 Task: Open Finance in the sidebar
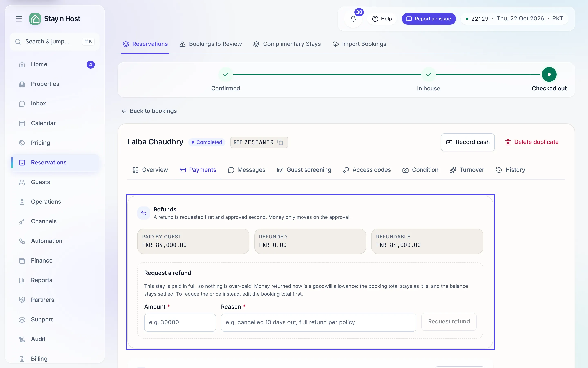pyautogui.click(x=55, y=261)
